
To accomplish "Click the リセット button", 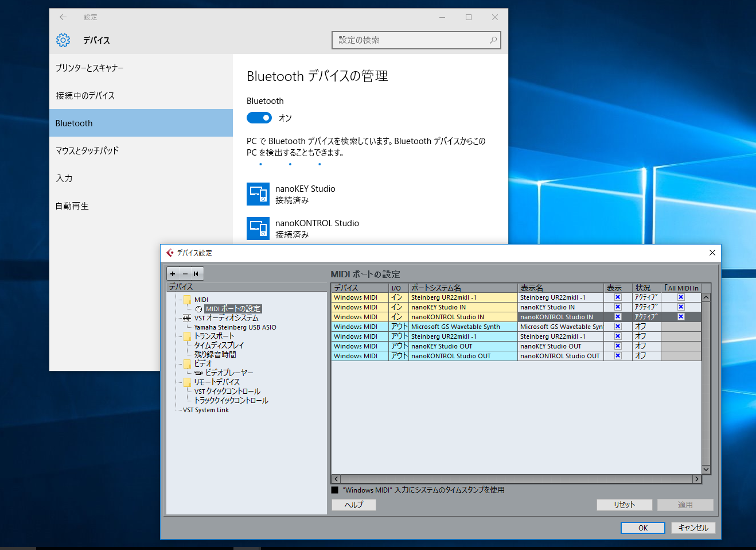I will (625, 505).
